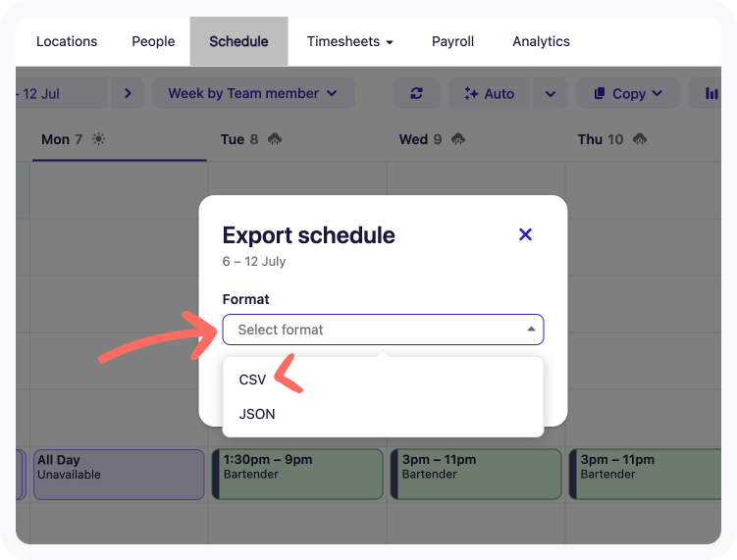The height and width of the screenshot is (560, 737).
Task: Open Tuesday's 1:30pm – 9pm Bartender shift
Action: coord(297,474)
